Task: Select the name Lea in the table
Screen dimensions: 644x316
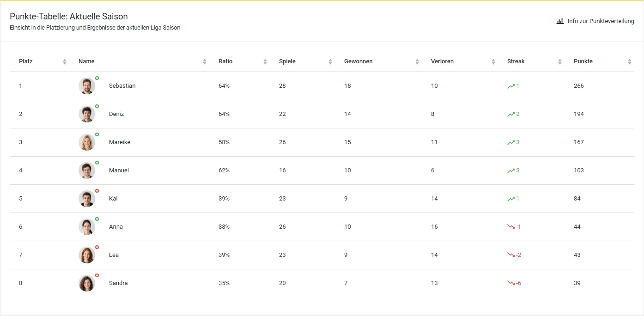Action: click(114, 255)
